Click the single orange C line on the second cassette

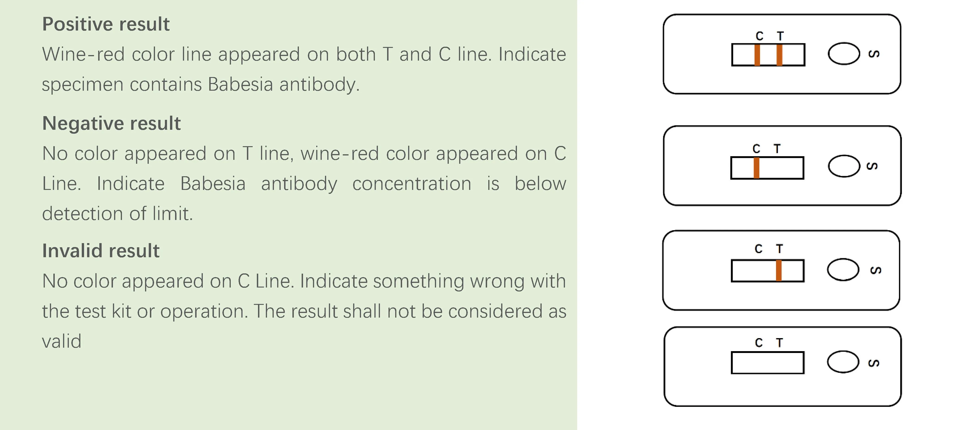click(756, 168)
